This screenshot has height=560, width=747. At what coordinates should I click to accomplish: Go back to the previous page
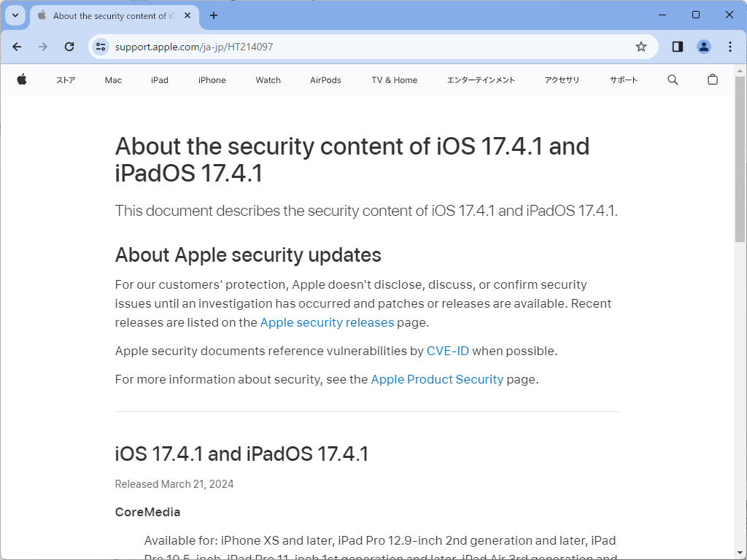[x=17, y=47]
